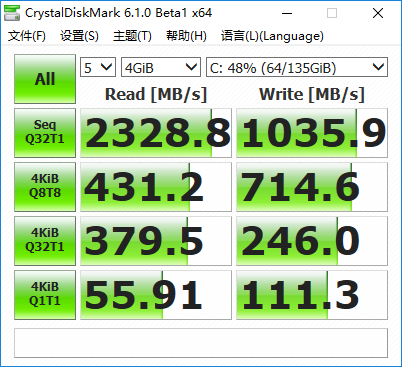
Task: Click the 4KiB Q32T1 write result 246.0
Action: click(x=312, y=241)
